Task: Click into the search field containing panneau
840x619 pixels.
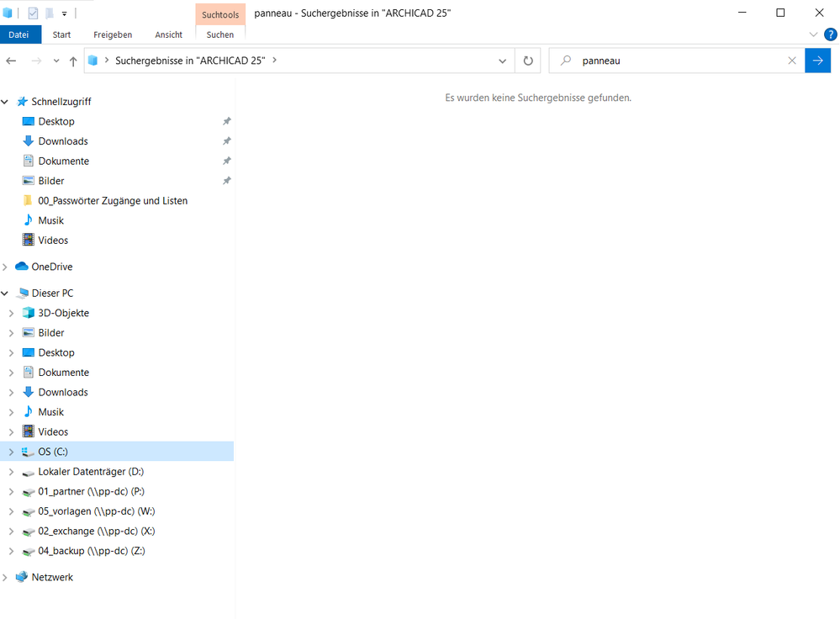Action: 677,61
